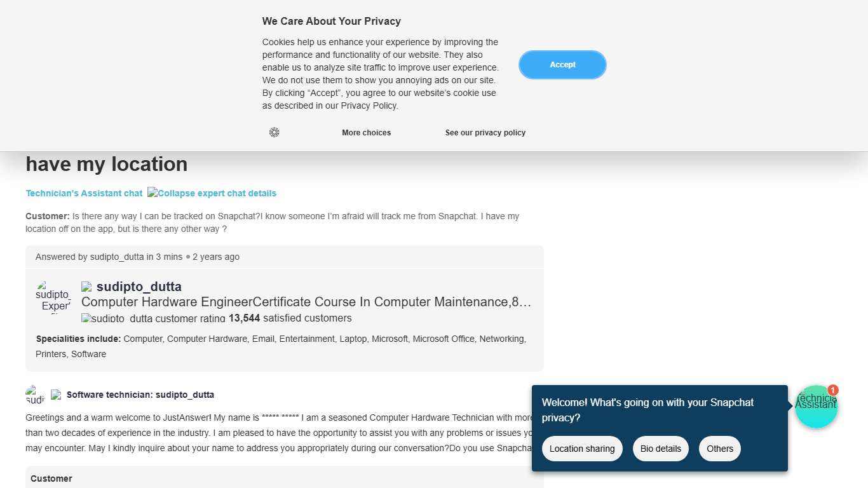Viewport: 868px width, 488px height.
Task: Click the sudipto_dutta expert name heading
Action: (139, 287)
